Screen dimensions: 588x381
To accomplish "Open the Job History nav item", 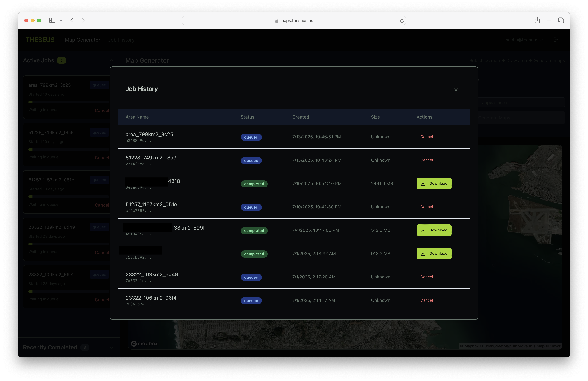I will tap(121, 40).
